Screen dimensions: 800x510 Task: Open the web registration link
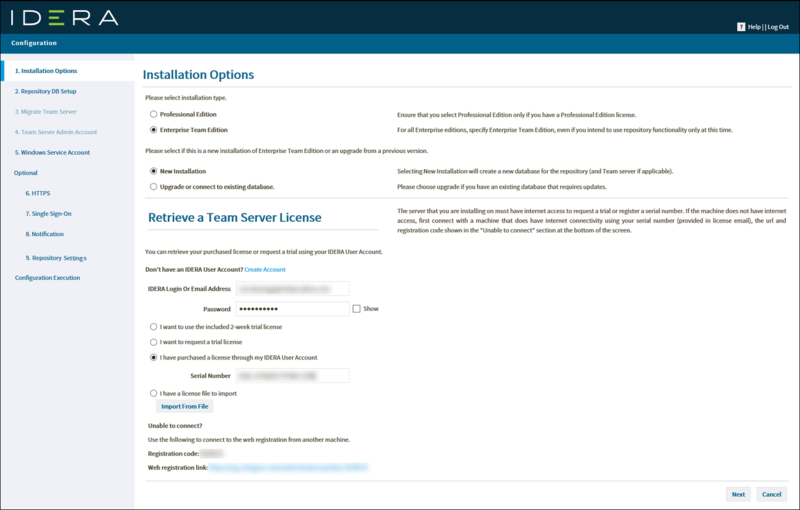(x=288, y=467)
